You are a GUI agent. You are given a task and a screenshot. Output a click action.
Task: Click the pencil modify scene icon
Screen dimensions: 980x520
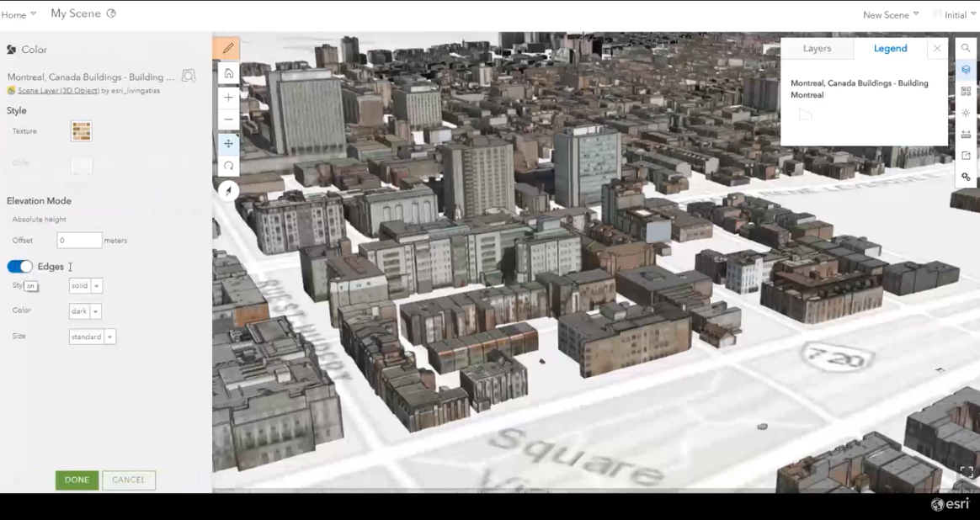click(x=227, y=49)
